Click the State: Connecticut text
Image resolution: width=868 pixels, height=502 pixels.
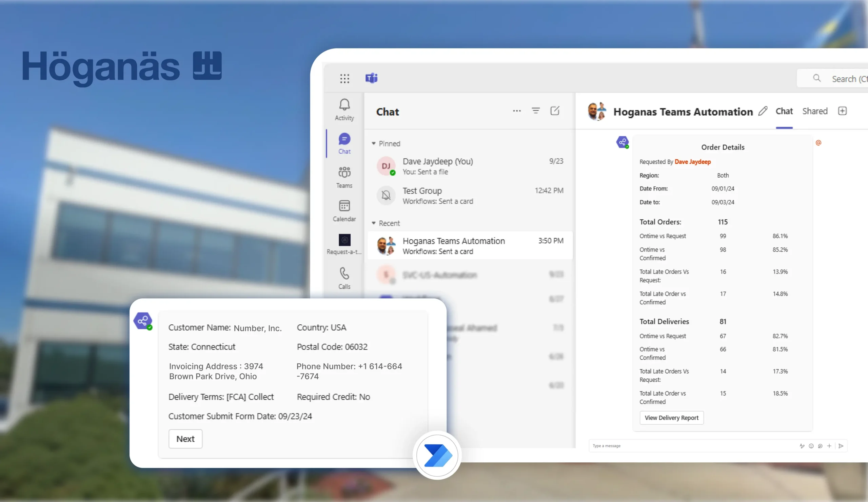click(x=201, y=347)
